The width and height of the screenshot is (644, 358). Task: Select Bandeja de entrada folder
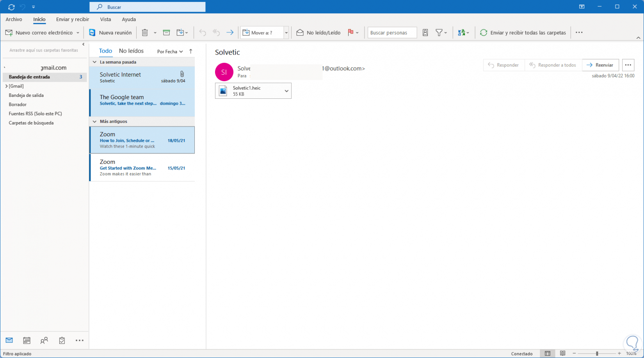pos(45,77)
